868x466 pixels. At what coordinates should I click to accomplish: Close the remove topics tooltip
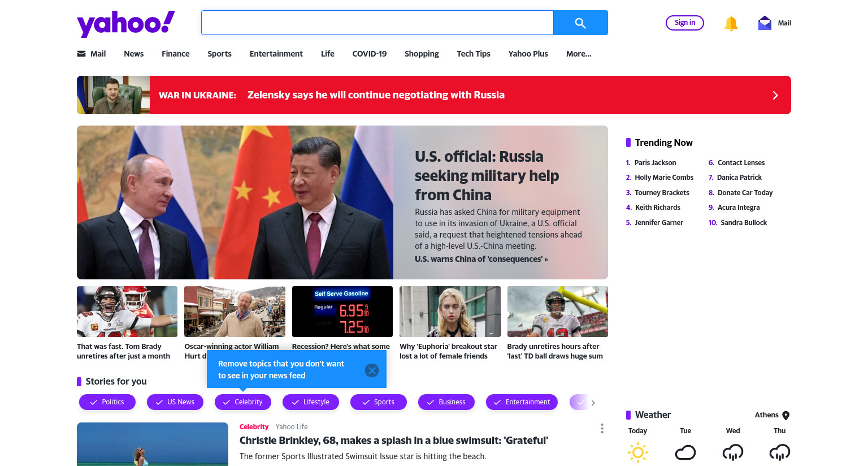click(372, 370)
